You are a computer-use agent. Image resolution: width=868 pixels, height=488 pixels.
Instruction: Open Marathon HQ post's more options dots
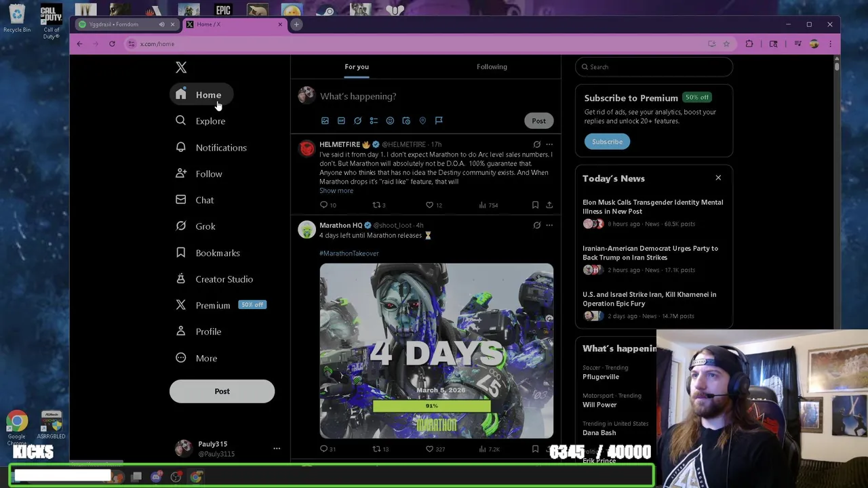[x=549, y=225]
